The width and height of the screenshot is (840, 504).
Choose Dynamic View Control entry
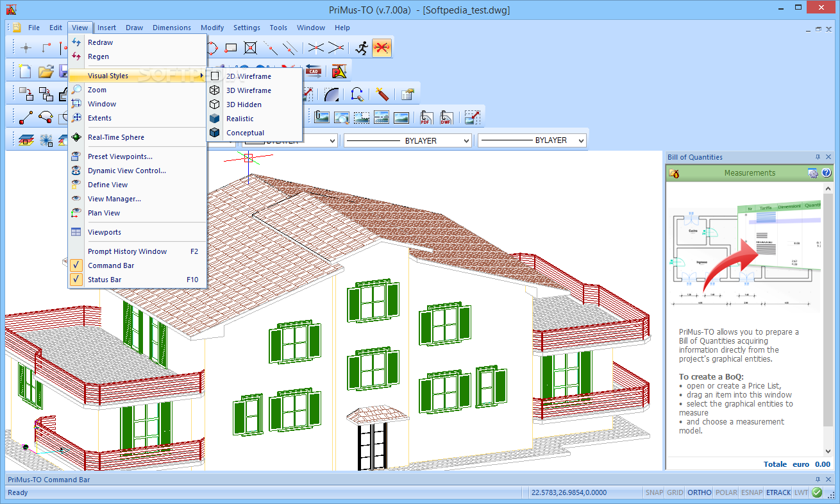pos(138,171)
